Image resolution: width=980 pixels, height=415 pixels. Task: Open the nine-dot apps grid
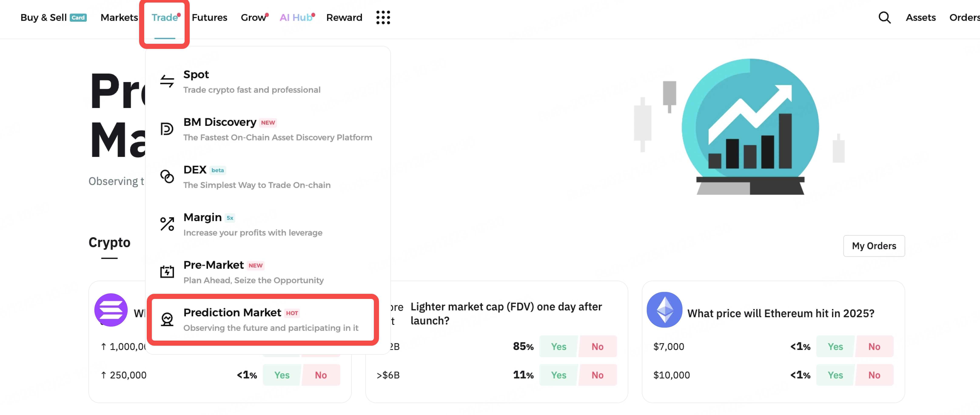coord(383,17)
